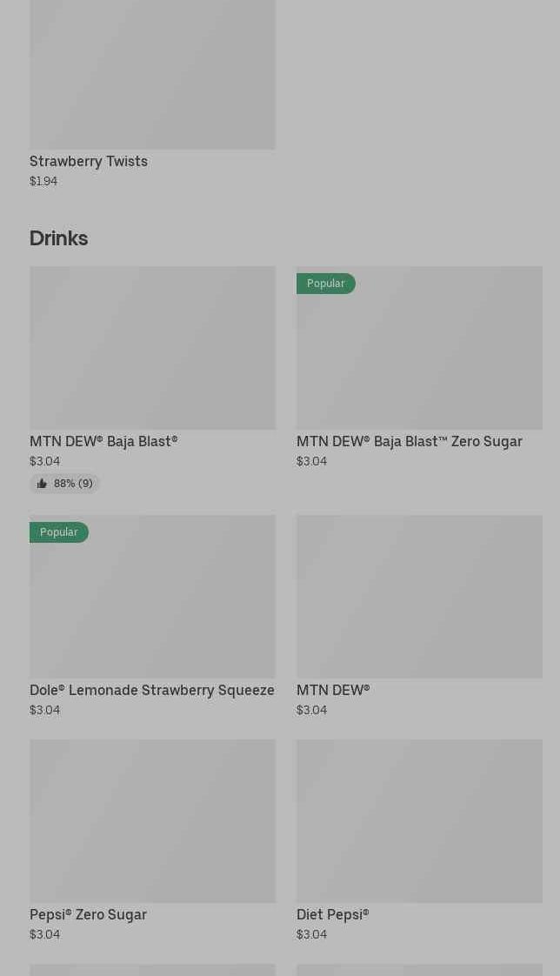Click the 88% (9) rating pill
This screenshot has width=560, height=976.
(65, 484)
